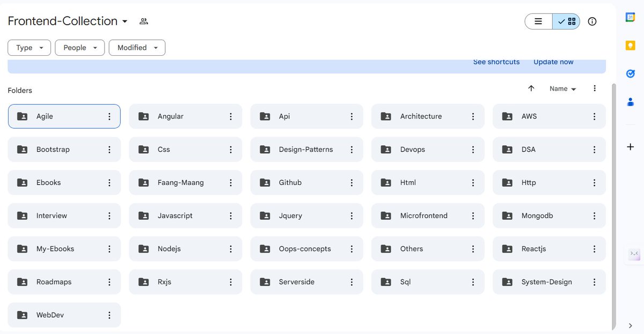644x334 pixels.
Task: Open more actions for Html folder
Action: tap(473, 183)
